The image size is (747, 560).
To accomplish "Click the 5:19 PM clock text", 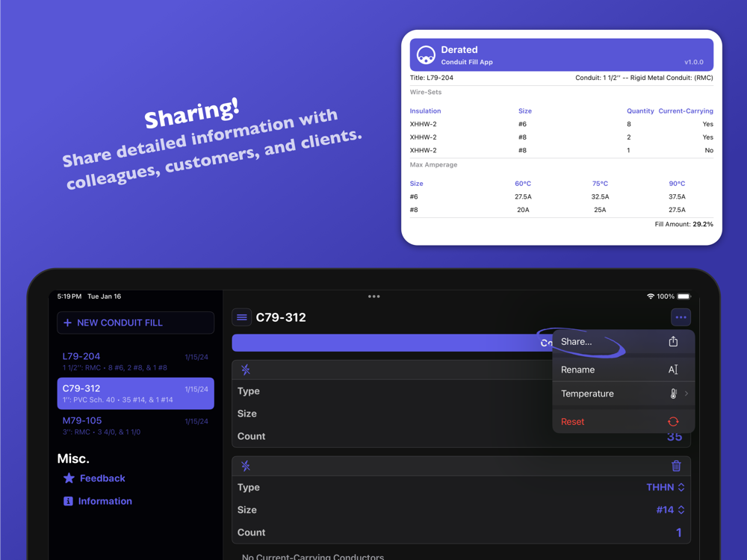I will (x=69, y=296).
